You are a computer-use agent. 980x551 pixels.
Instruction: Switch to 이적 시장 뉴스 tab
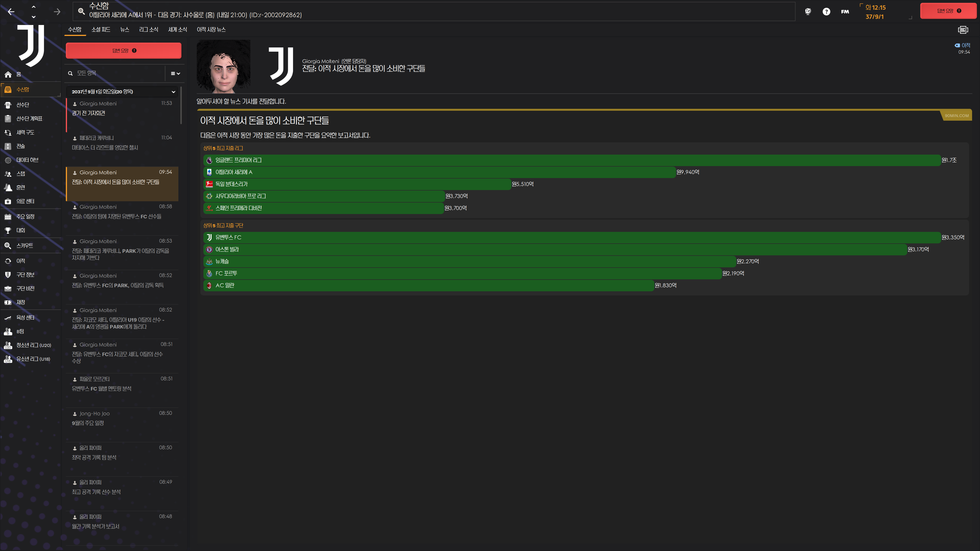coord(211,29)
